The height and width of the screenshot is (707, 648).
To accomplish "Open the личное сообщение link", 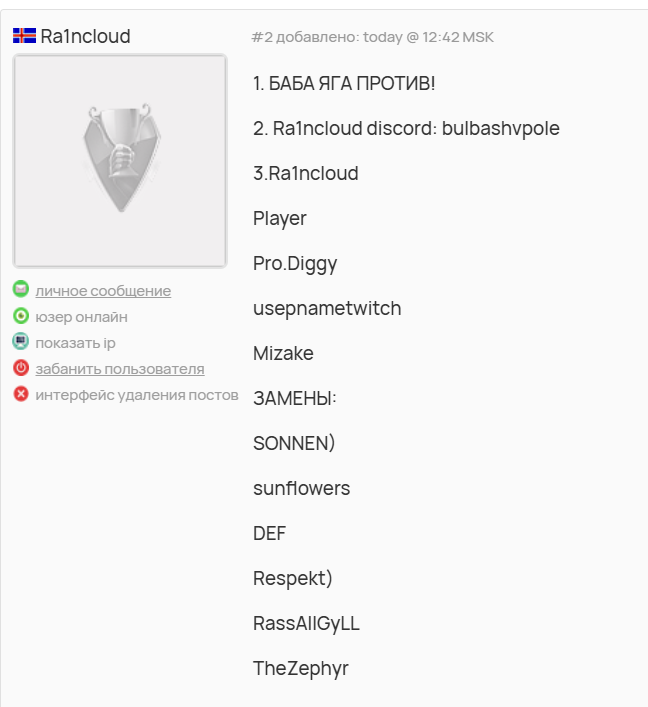I will point(103,291).
